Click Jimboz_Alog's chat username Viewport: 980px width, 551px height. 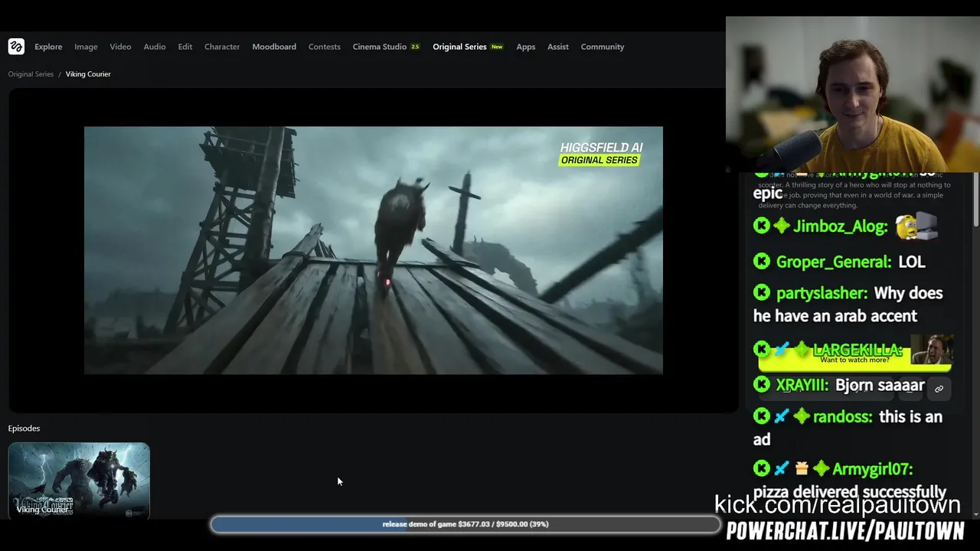click(841, 227)
